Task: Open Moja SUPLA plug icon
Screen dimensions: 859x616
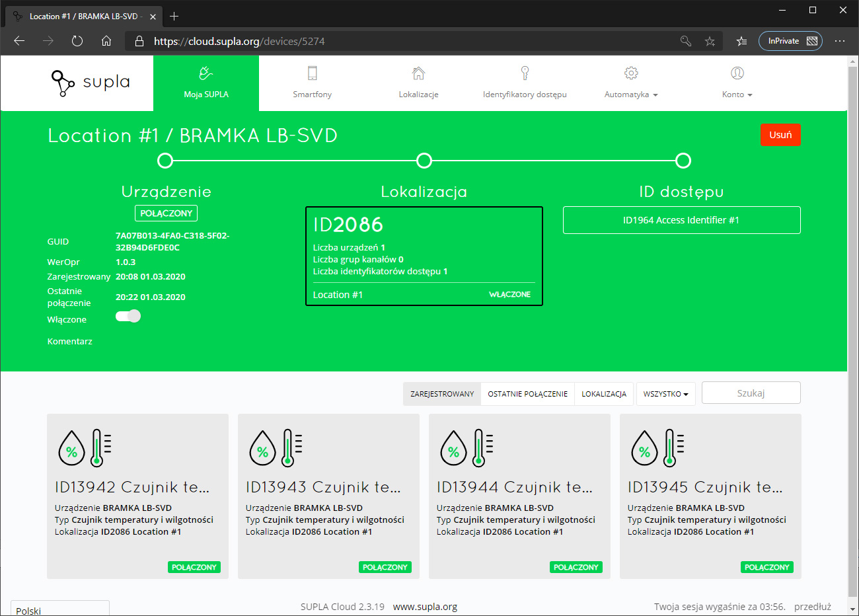Action: (x=206, y=73)
